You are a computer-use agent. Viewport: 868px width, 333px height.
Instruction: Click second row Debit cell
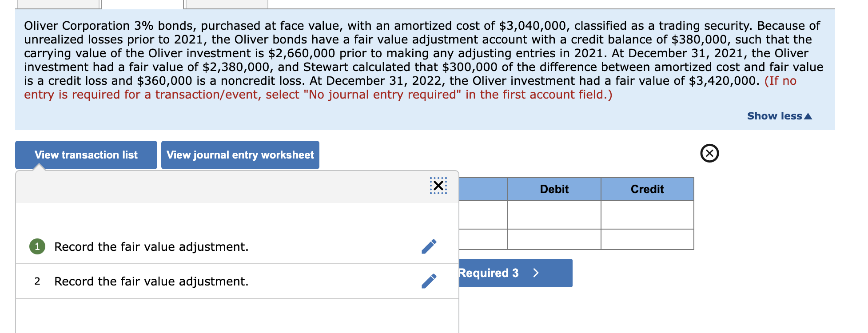(x=554, y=239)
